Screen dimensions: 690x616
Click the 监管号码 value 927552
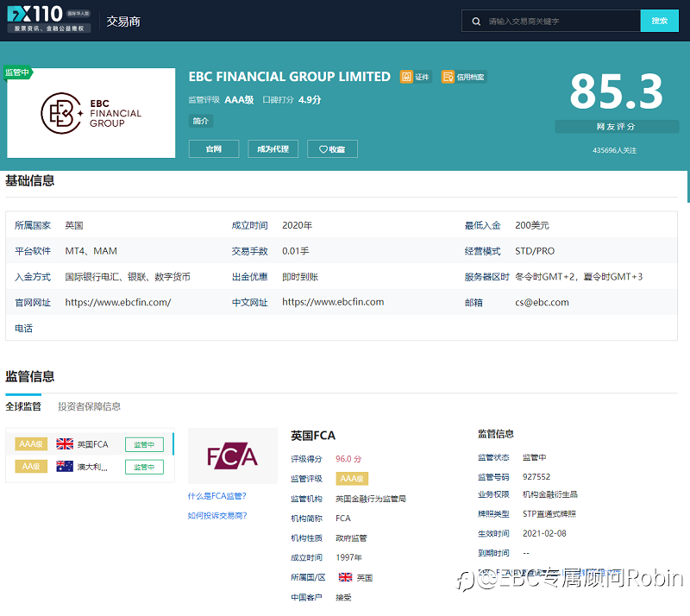(x=536, y=477)
